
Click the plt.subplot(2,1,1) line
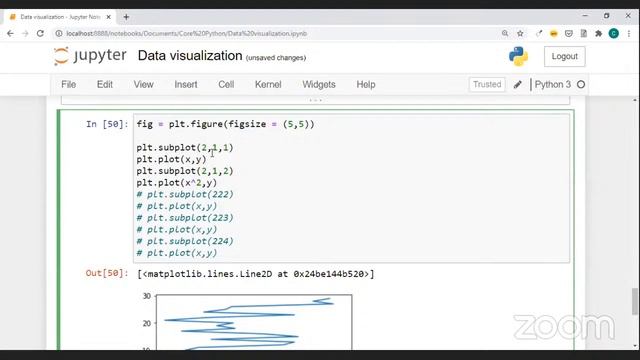[184, 147]
